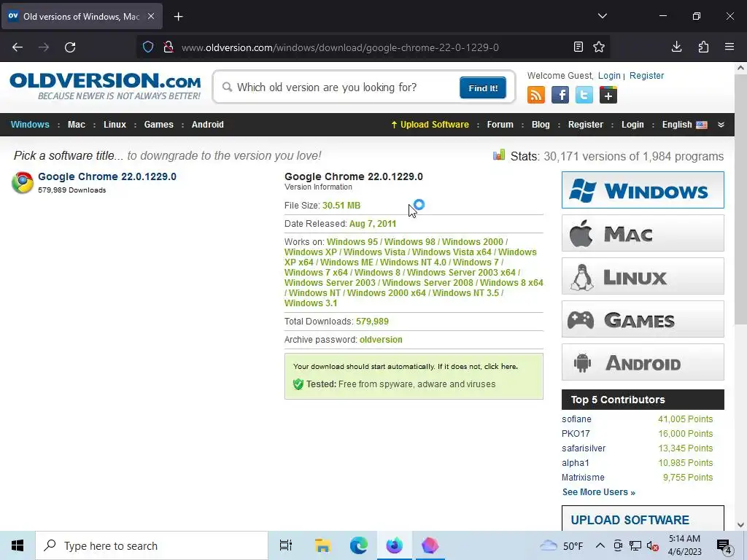This screenshot has height=560, width=747.
Task: Open the extensions puzzle icon
Action: [x=703, y=47]
